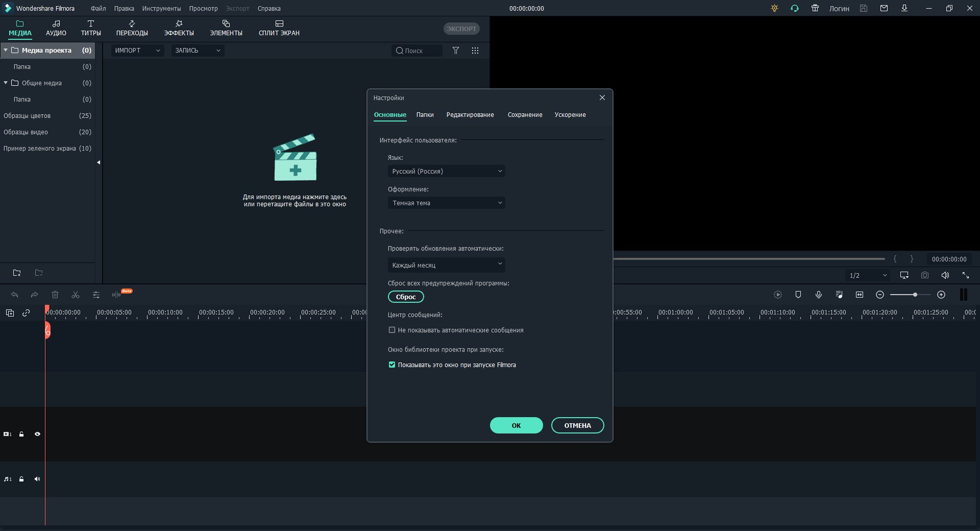Click the Сброс button to reset warnings
Viewport: 980px width, 531px height.
[x=406, y=297]
